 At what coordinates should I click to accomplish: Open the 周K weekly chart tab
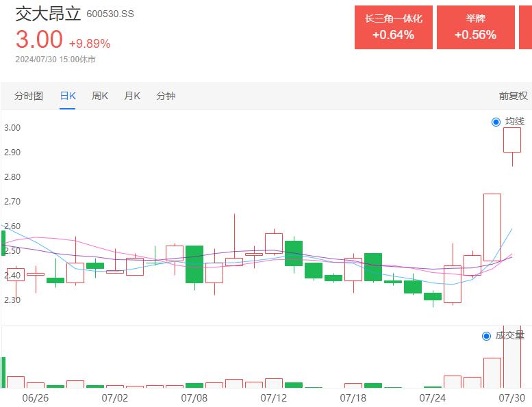tap(100, 96)
